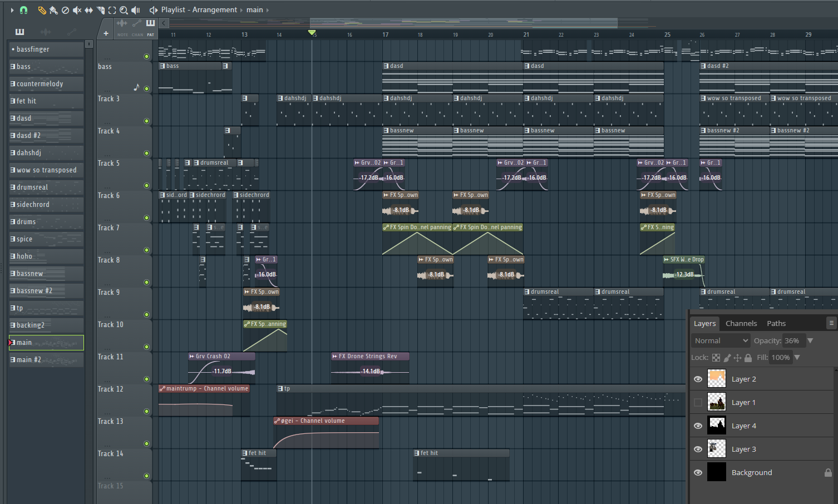Select the Delete tool in playlist toolbar
Screen dimensions: 838x504
pos(65,10)
